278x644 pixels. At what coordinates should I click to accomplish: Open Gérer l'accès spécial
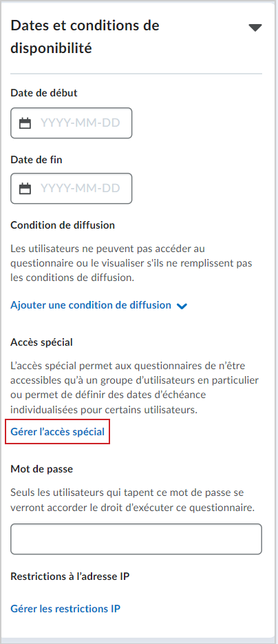(x=57, y=432)
